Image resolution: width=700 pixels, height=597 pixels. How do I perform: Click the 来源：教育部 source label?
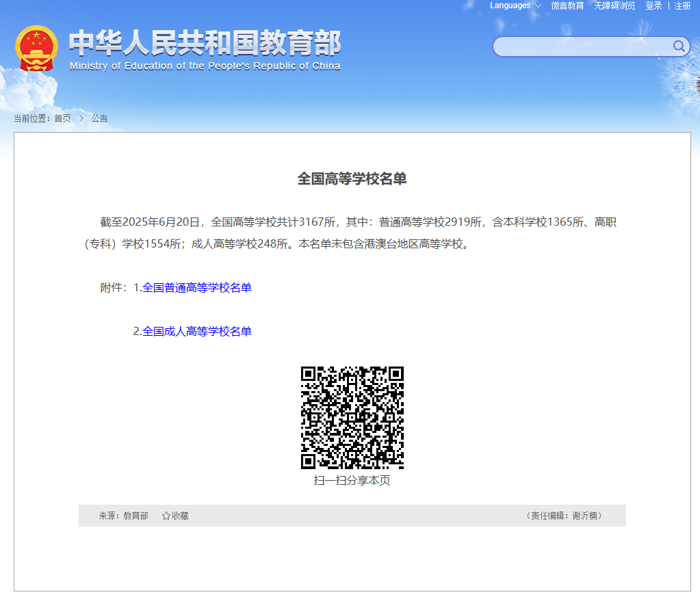click(x=123, y=516)
